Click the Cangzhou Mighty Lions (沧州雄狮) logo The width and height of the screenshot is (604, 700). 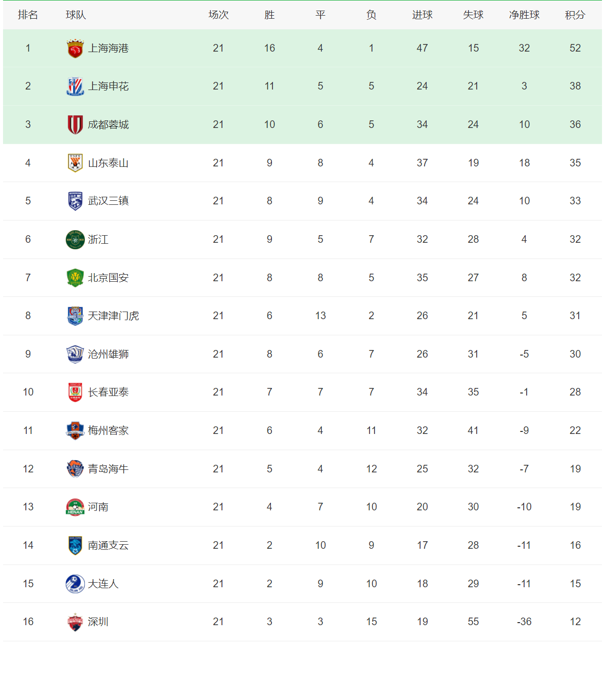[x=75, y=354]
